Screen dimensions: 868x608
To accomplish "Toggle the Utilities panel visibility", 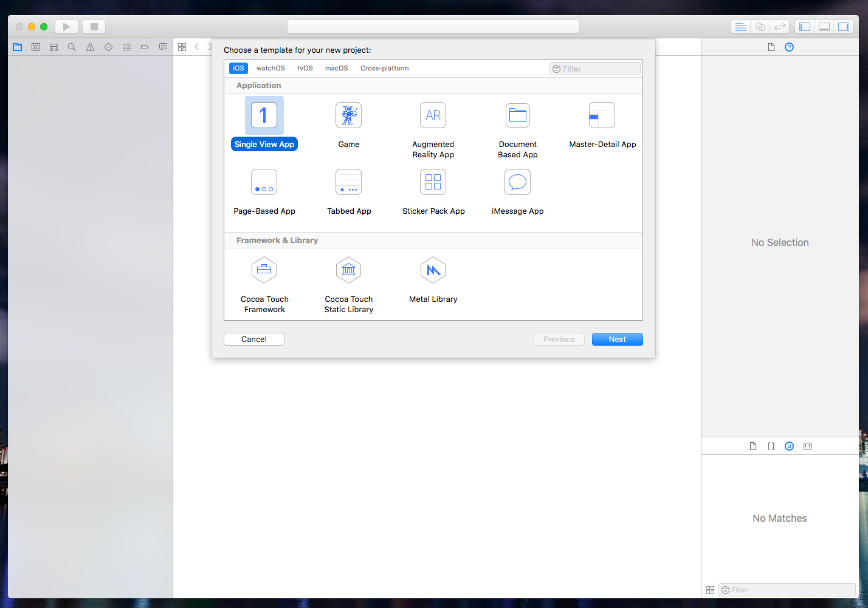I will (844, 27).
